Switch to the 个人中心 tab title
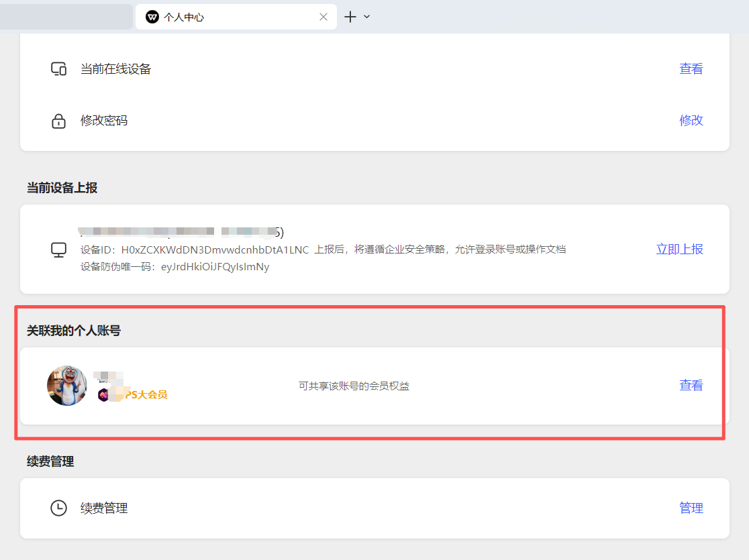Viewport: 749px width, 560px height. [x=184, y=17]
